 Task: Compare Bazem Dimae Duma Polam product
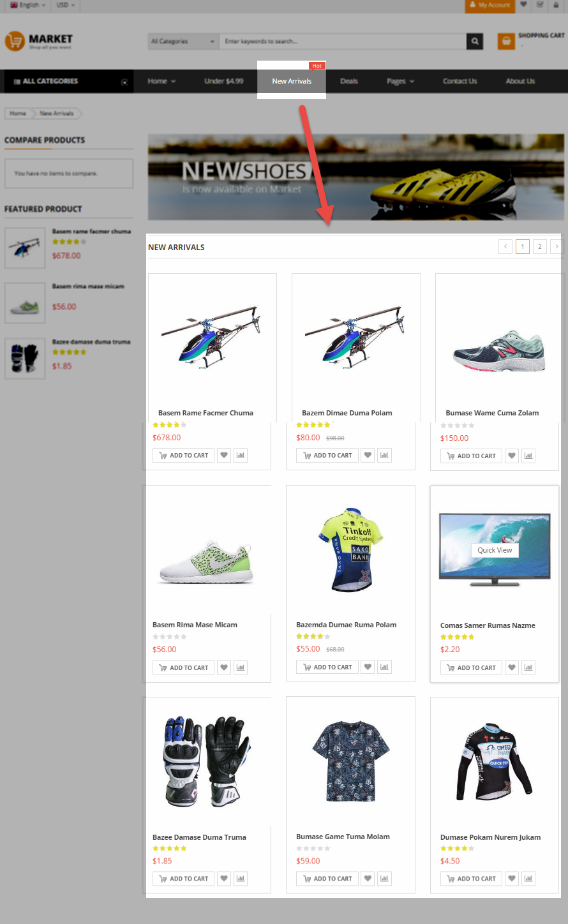384,456
